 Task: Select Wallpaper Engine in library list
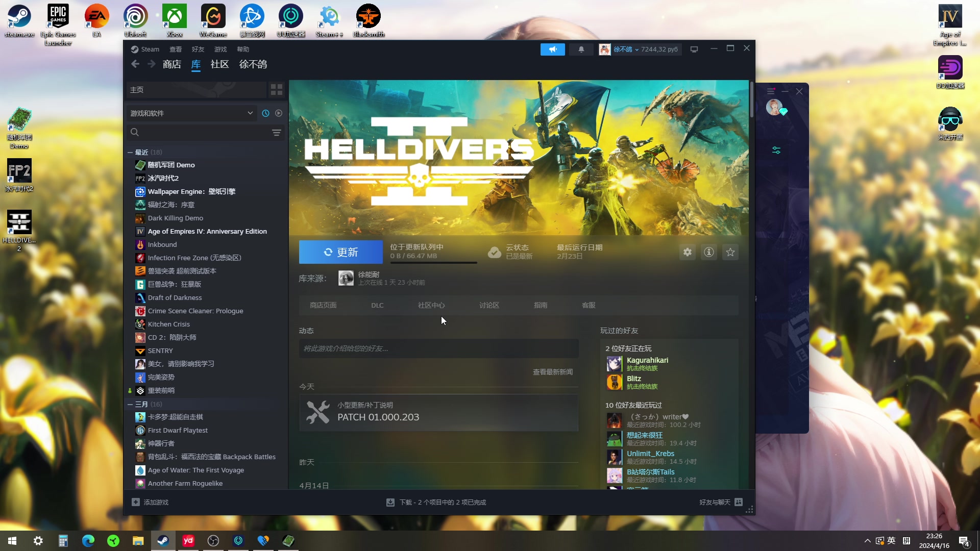click(191, 192)
